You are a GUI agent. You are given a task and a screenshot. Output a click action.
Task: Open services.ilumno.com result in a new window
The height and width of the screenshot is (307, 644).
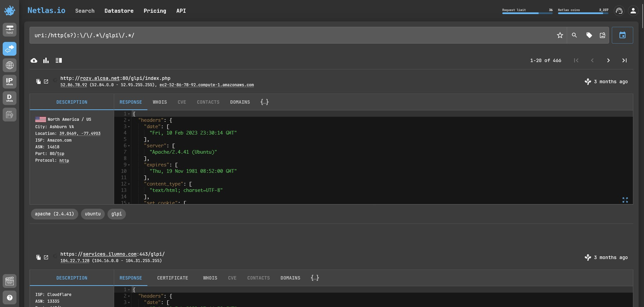(x=46, y=257)
